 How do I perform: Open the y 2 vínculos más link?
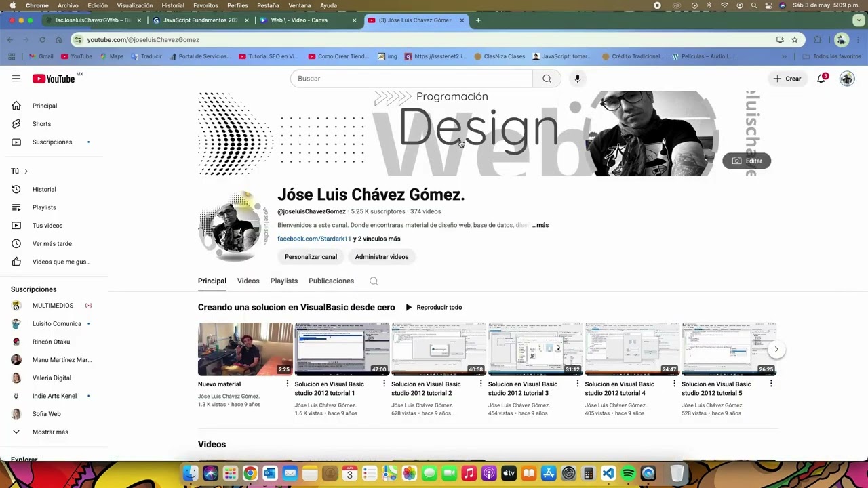pos(377,239)
